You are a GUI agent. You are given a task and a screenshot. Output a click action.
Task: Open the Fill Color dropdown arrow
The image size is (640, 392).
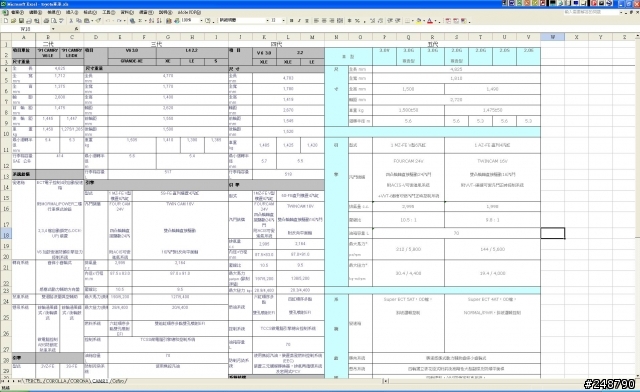424,20
